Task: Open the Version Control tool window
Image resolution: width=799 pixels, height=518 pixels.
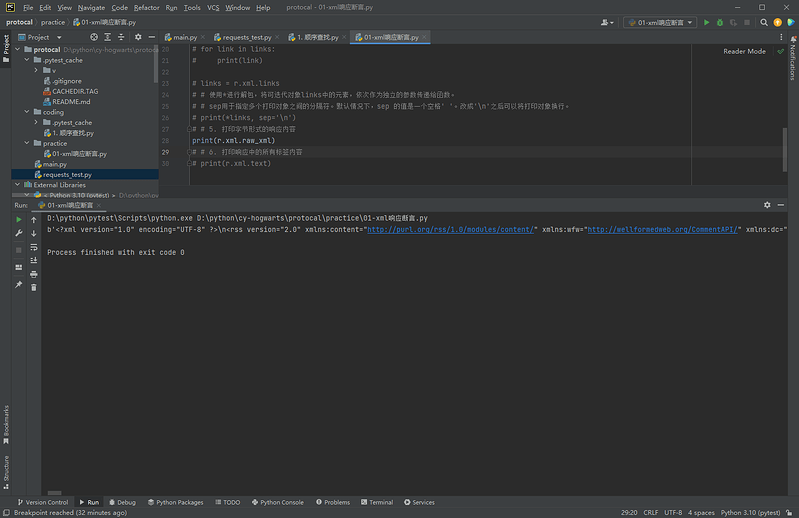Action: [x=43, y=502]
